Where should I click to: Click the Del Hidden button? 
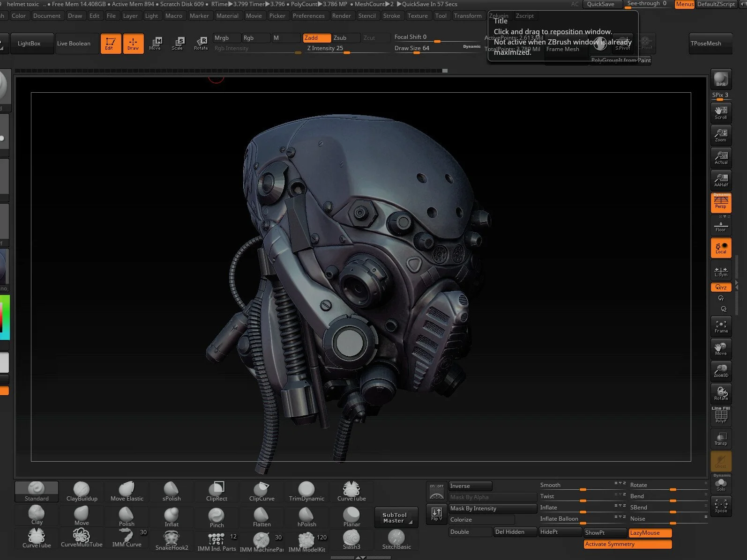coord(515,532)
